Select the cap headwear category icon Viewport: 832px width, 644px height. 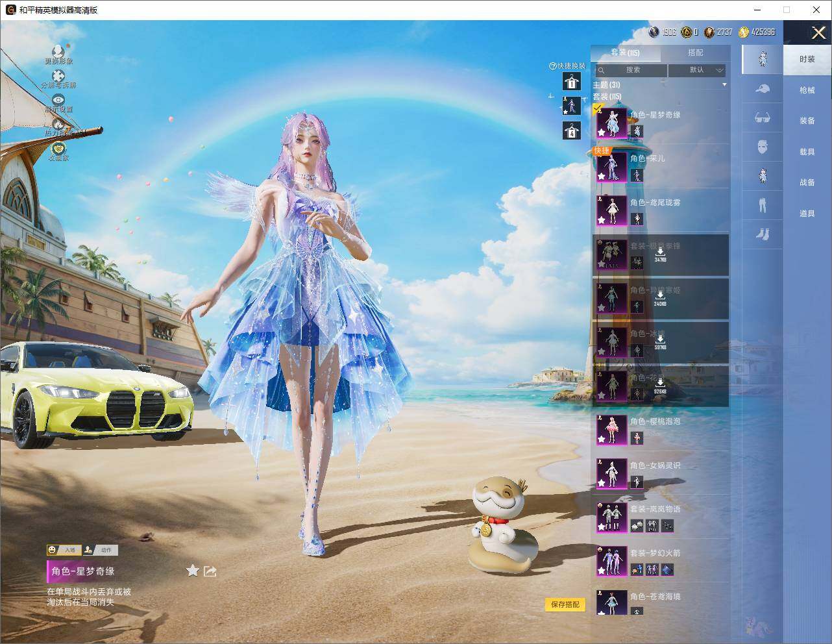click(x=763, y=89)
